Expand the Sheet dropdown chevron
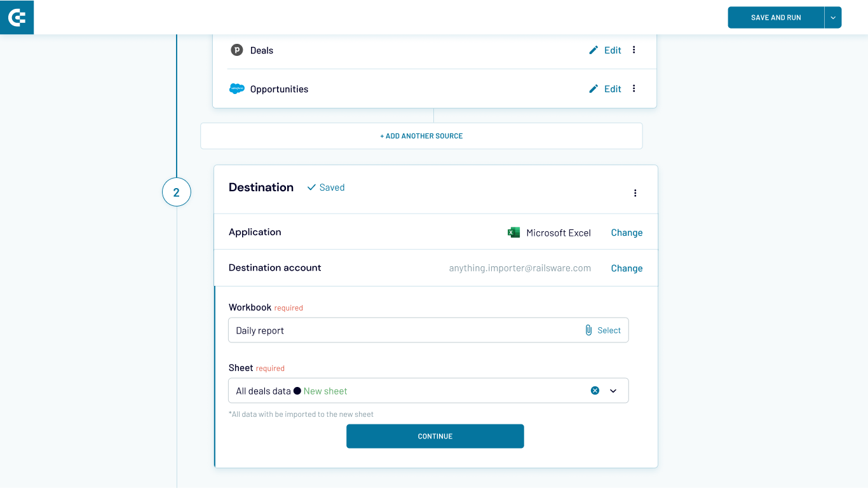 coord(613,391)
